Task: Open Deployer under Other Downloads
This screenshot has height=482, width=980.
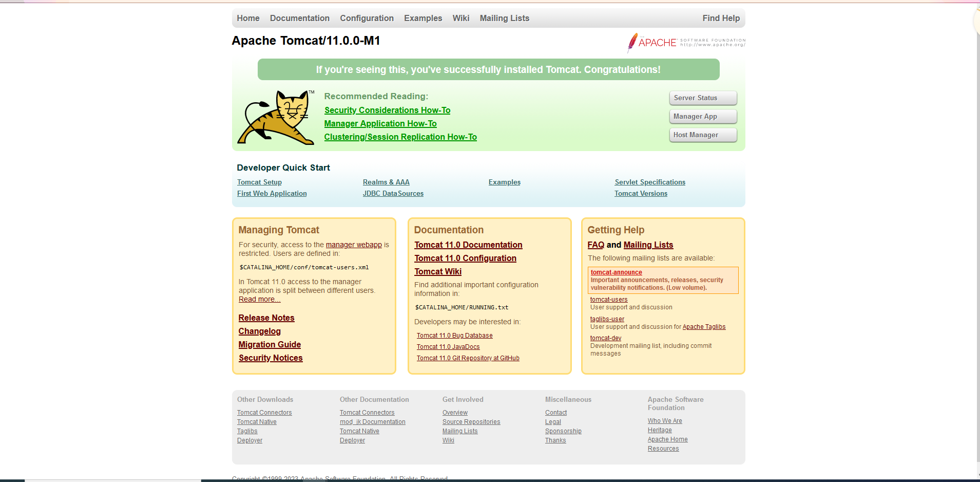Action: tap(249, 440)
